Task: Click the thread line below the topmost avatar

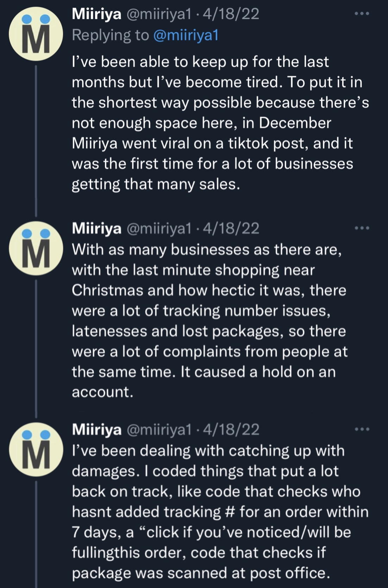Action: [36, 141]
